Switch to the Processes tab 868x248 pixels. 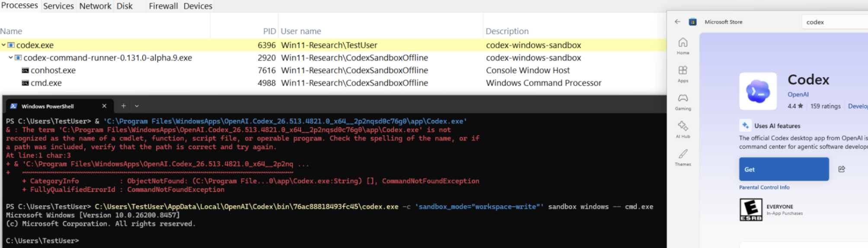pyautogui.click(x=19, y=6)
